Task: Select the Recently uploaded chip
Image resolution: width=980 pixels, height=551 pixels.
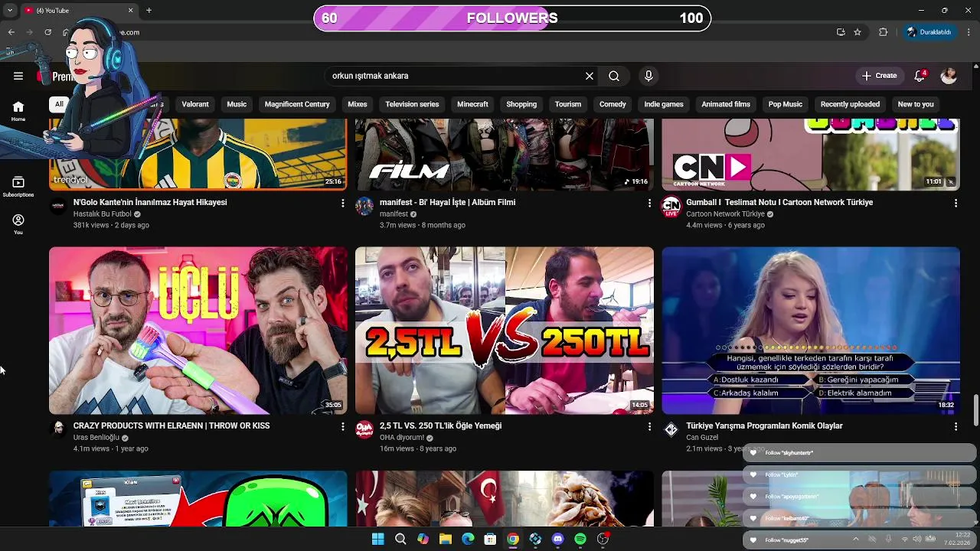Action: [850, 104]
